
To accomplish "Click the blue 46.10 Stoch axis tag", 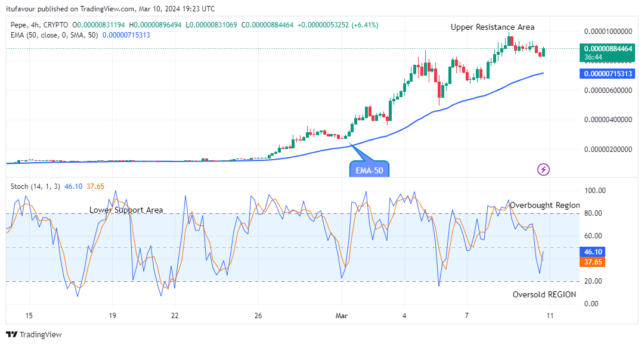I will tap(593, 252).
